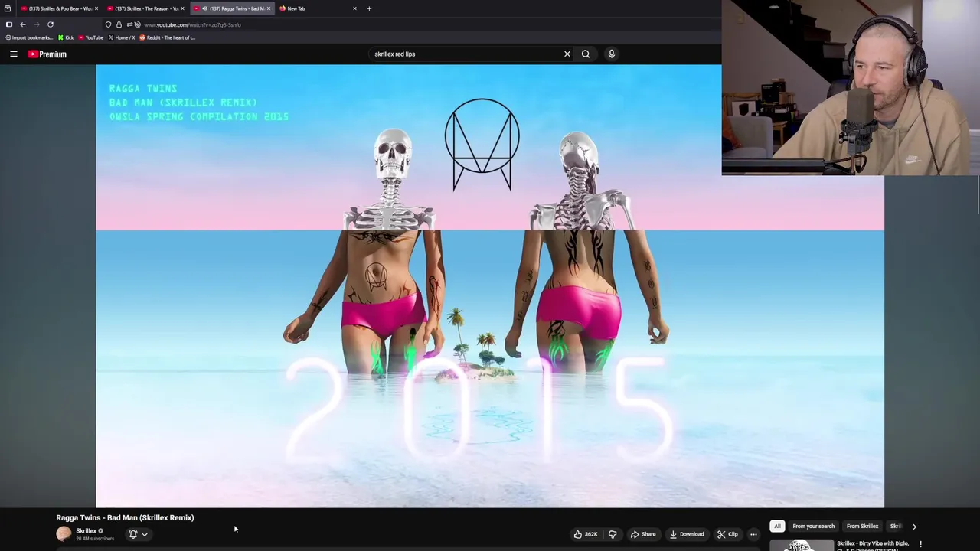Open the Reddit bookmark

pyautogui.click(x=168, y=37)
